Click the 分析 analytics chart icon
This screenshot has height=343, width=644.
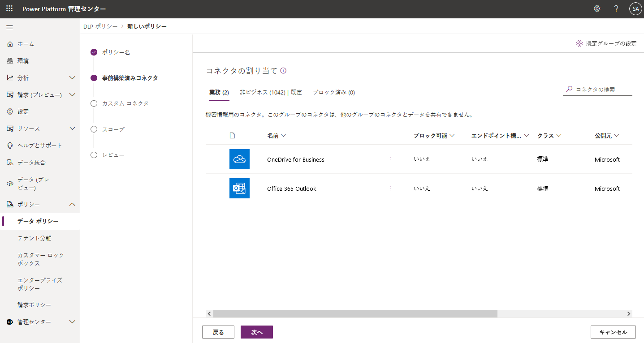(10, 78)
